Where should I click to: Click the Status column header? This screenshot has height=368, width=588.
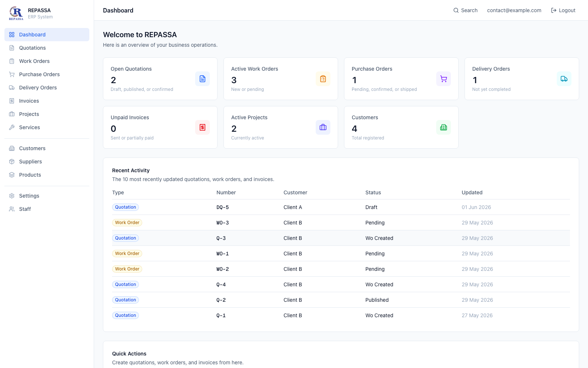(x=373, y=192)
